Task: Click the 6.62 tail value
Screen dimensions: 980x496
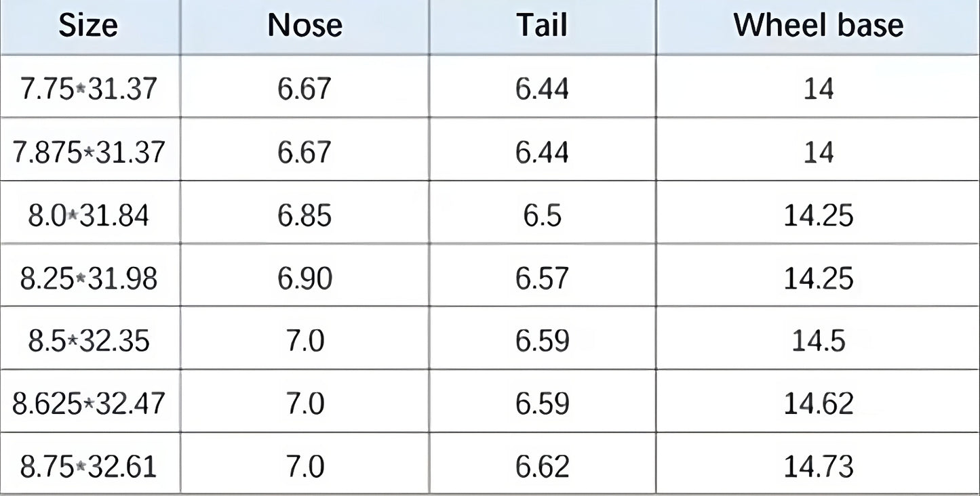Action: 542,467
